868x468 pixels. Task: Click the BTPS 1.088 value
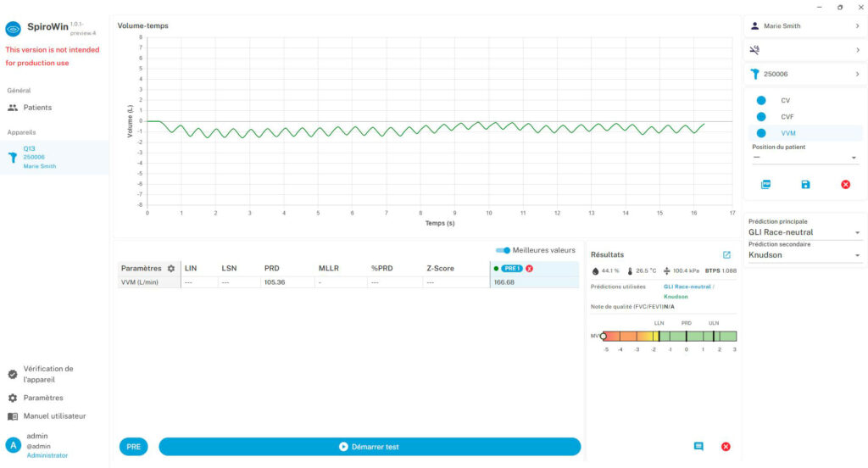(721, 271)
